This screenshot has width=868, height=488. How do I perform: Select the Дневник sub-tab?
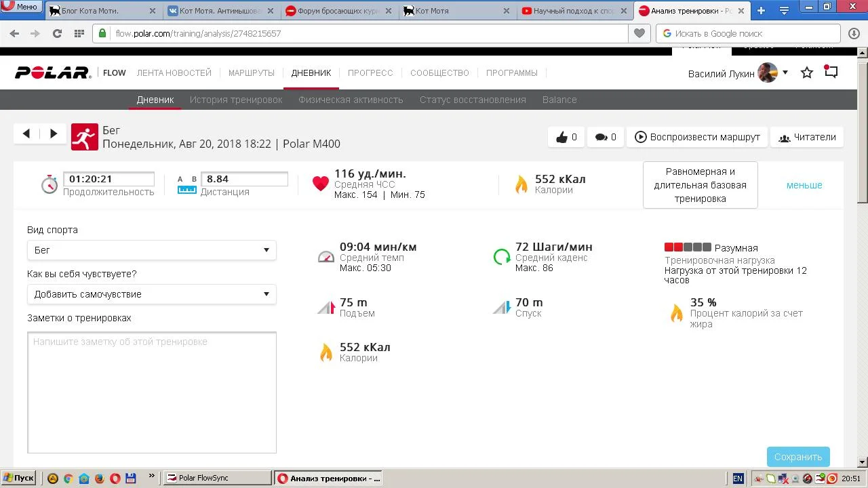155,100
